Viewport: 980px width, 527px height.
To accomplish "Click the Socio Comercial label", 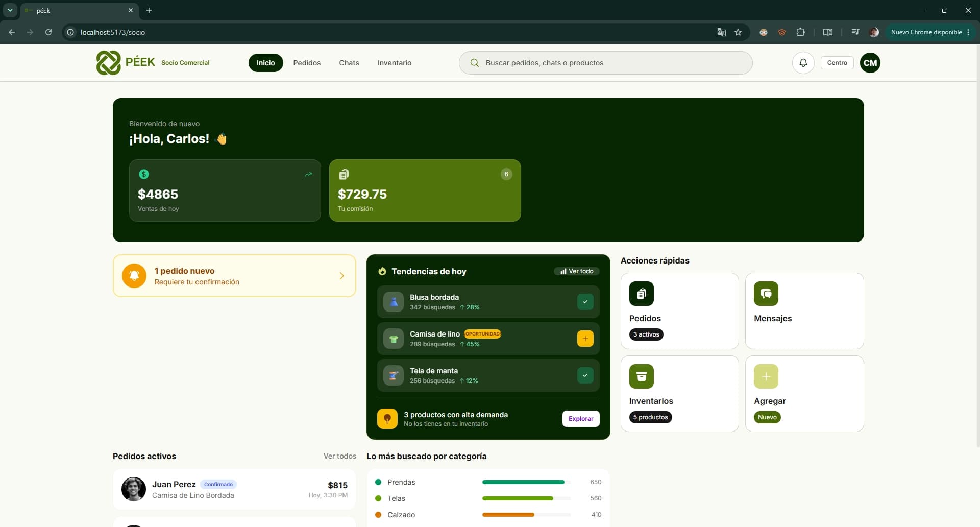I will click(185, 63).
